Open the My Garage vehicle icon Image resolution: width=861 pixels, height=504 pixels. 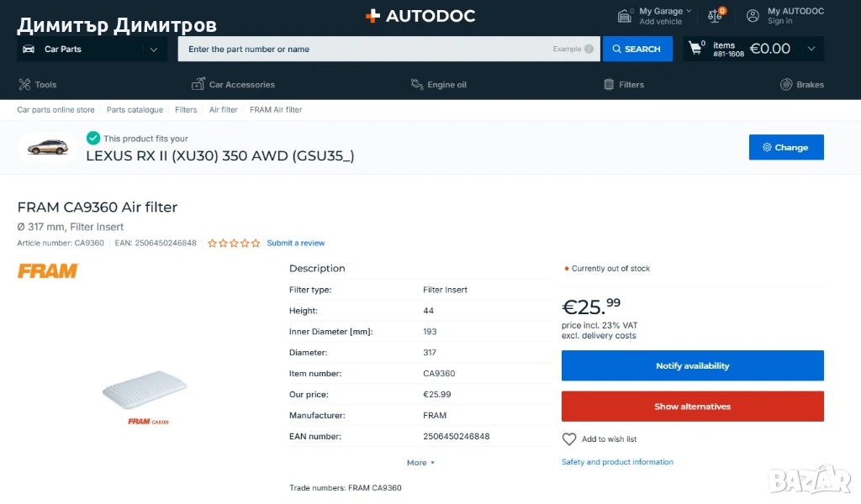[625, 16]
